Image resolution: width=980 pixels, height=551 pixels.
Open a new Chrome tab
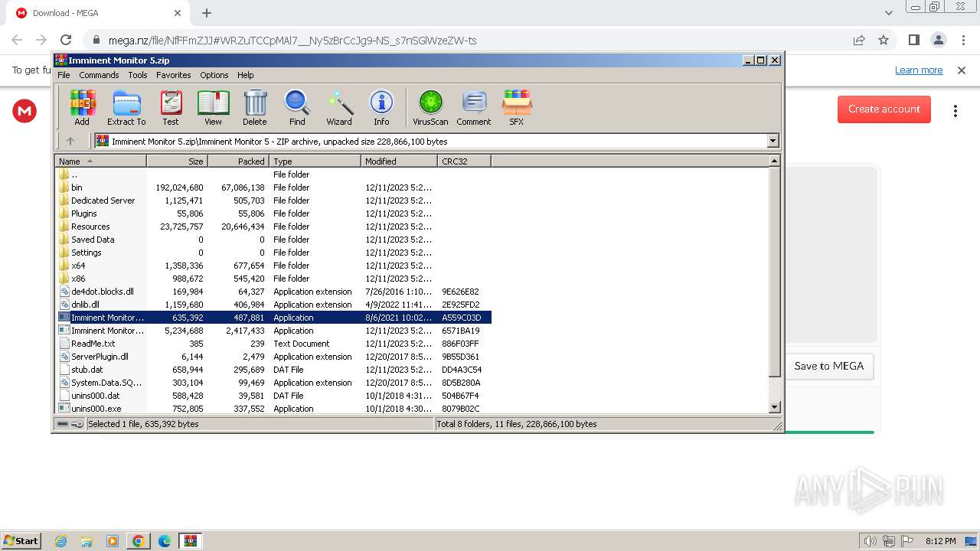click(207, 13)
